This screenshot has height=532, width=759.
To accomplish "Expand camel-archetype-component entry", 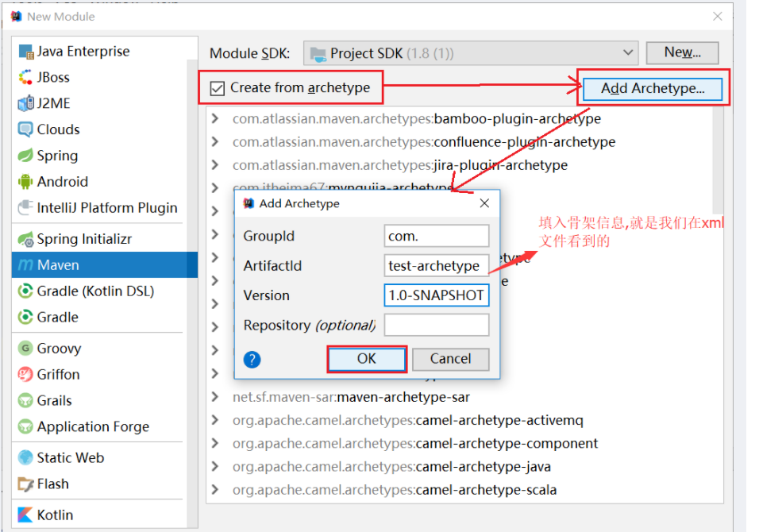I will click(215, 443).
